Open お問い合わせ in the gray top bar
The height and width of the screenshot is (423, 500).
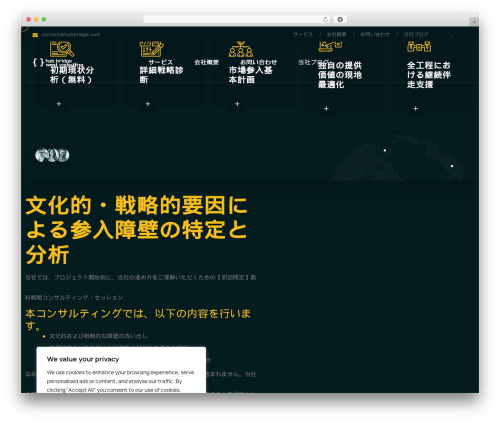point(375,34)
